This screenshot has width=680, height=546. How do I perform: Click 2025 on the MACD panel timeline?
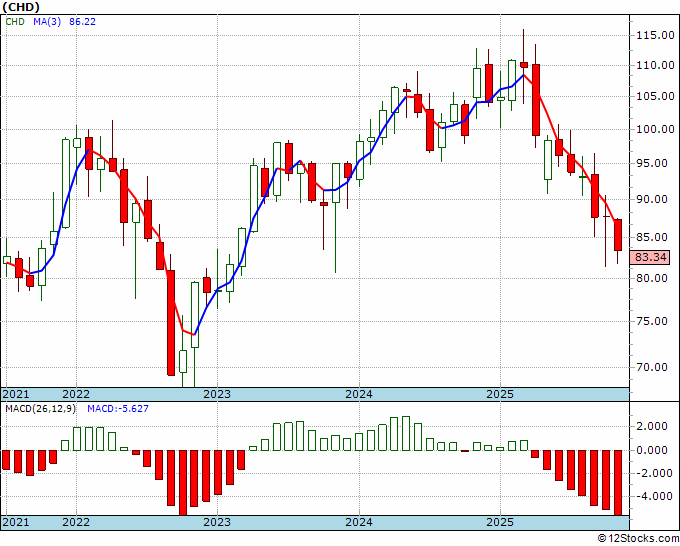click(x=500, y=522)
